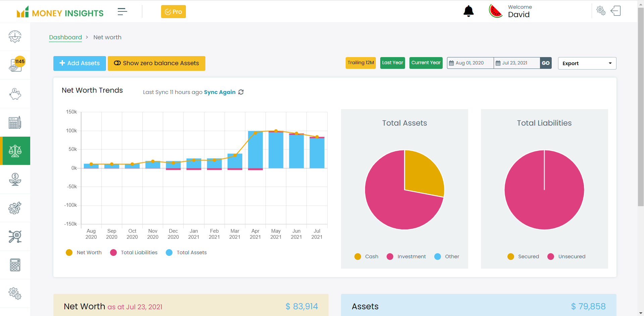Toggle the hamburger menu in header
644x316 pixels.
[122, 12]
